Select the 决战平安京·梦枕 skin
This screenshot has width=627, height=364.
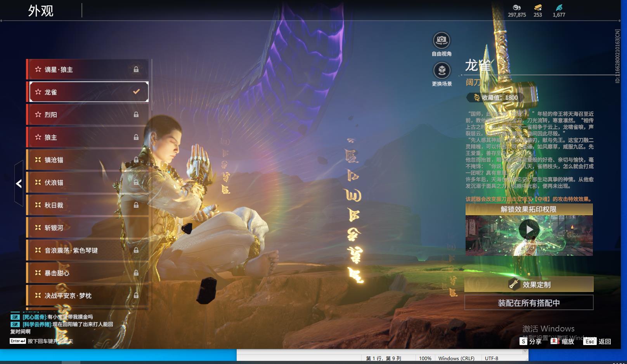pos(88,295)
